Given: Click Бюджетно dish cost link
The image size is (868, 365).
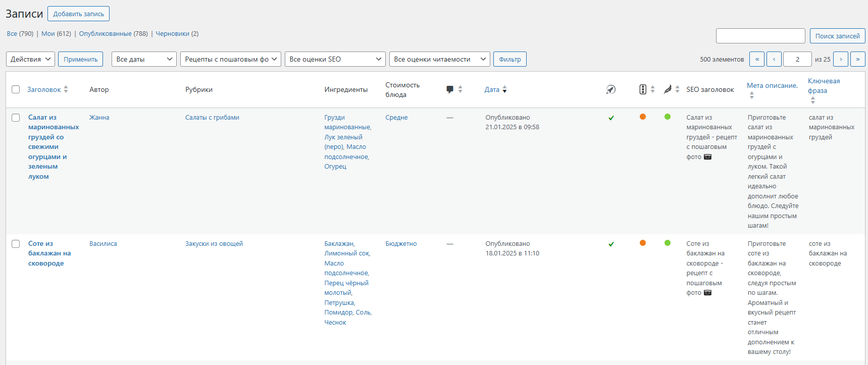Looking at the screenshot, I should 401,243.
